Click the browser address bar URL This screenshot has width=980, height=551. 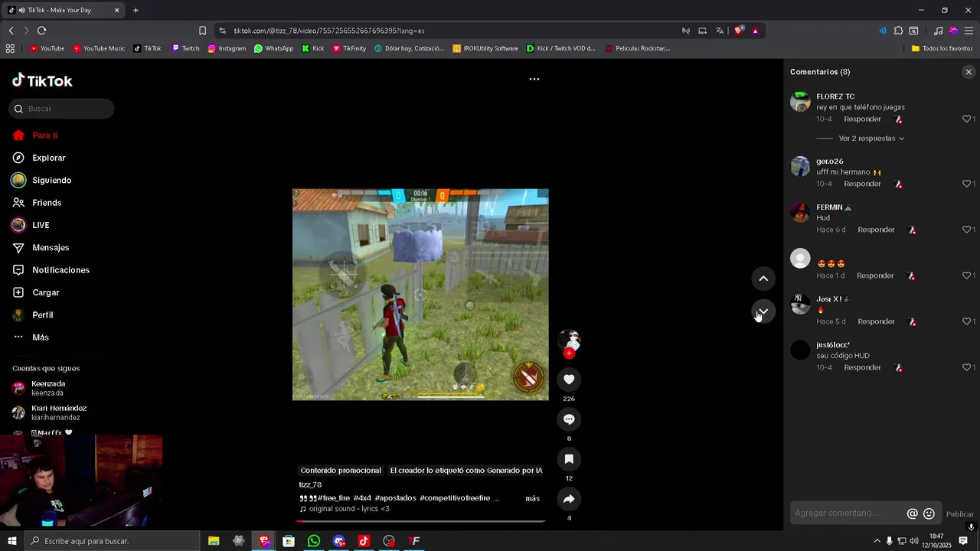click(x=329, y=31)
